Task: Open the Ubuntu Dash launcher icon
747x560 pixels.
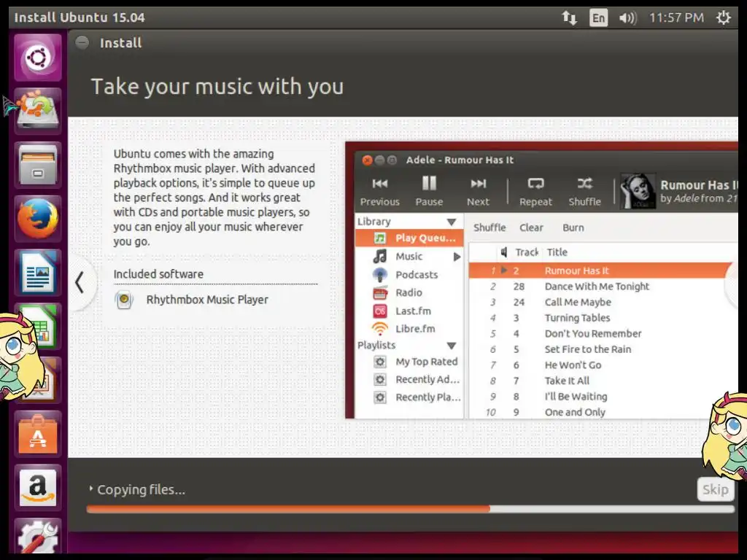Action: (x=38, y=58)
